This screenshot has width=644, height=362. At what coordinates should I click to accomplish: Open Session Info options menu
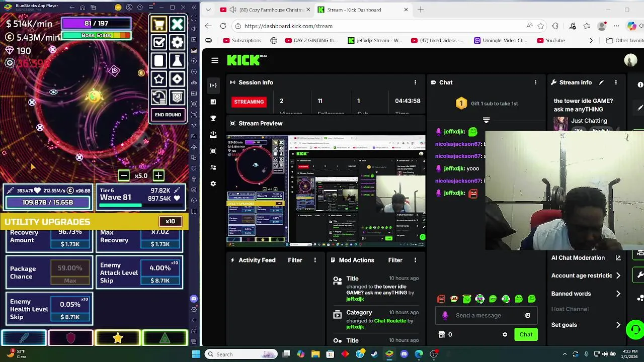click(x=415, y=82)
